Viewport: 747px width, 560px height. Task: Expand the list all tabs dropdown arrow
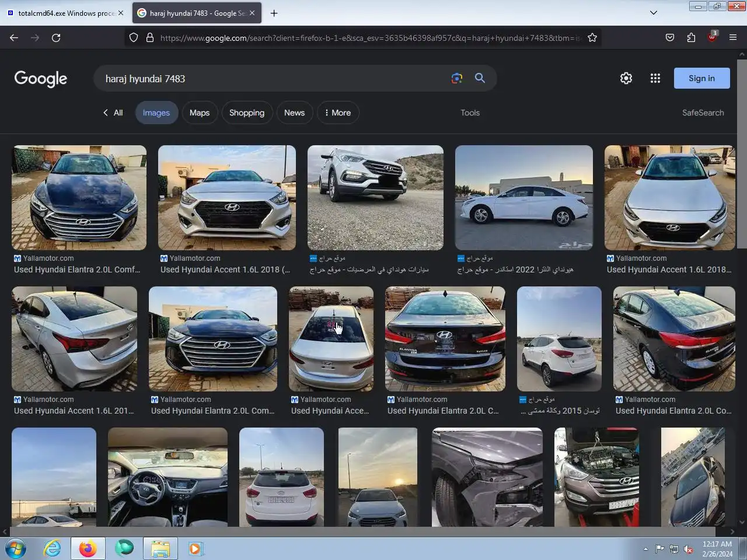[654, 13]
